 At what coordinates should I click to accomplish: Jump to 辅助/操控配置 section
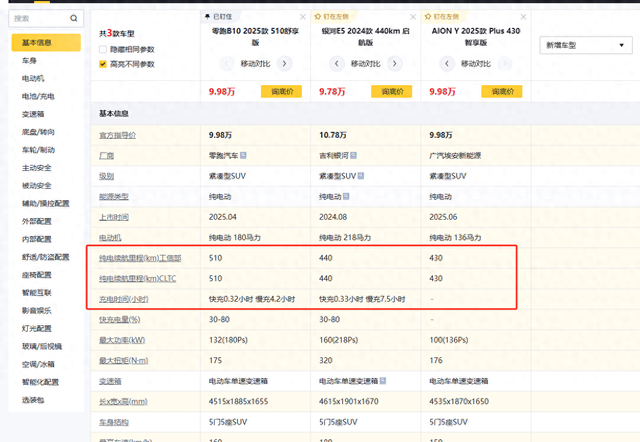click(46, 203)
